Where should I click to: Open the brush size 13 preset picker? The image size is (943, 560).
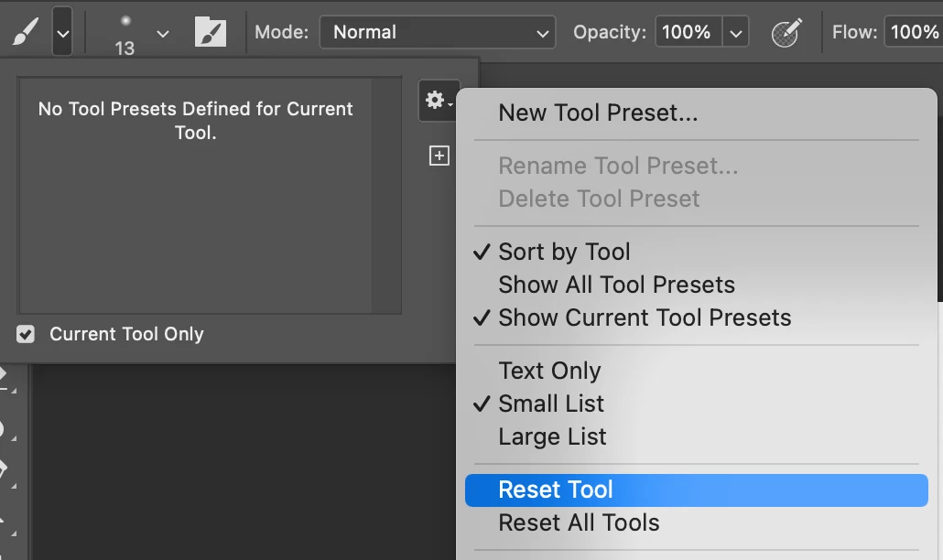click(162, 33)
